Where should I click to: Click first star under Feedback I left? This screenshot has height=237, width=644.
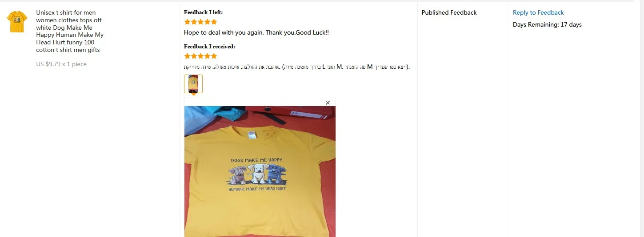coord(187,22)
